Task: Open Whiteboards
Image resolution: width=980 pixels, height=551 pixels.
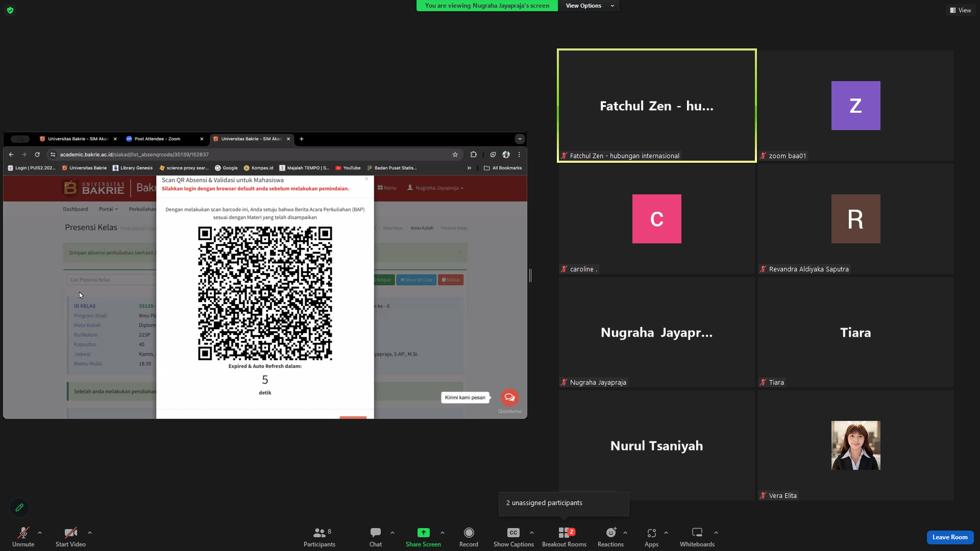Action: point(697,537)
